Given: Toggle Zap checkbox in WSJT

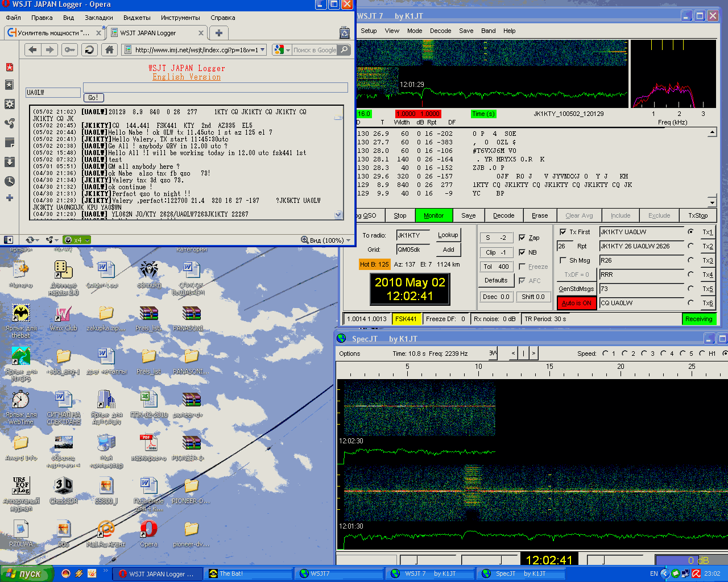Looking at the screenshot, I should point(522,238).
